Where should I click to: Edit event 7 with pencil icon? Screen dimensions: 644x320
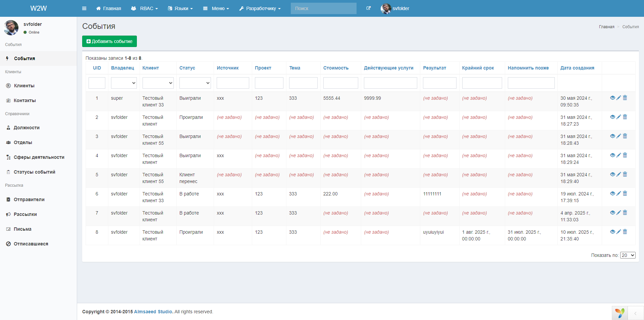click(619, 213)
